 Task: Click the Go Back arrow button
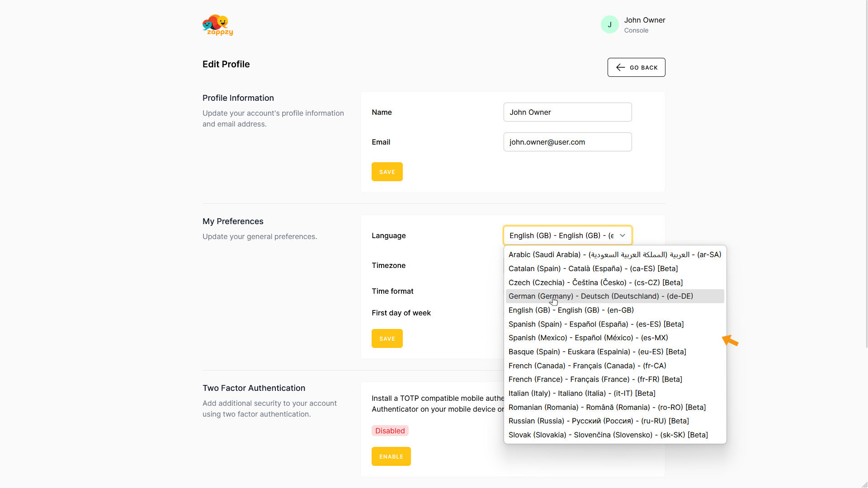click(636, 67)
